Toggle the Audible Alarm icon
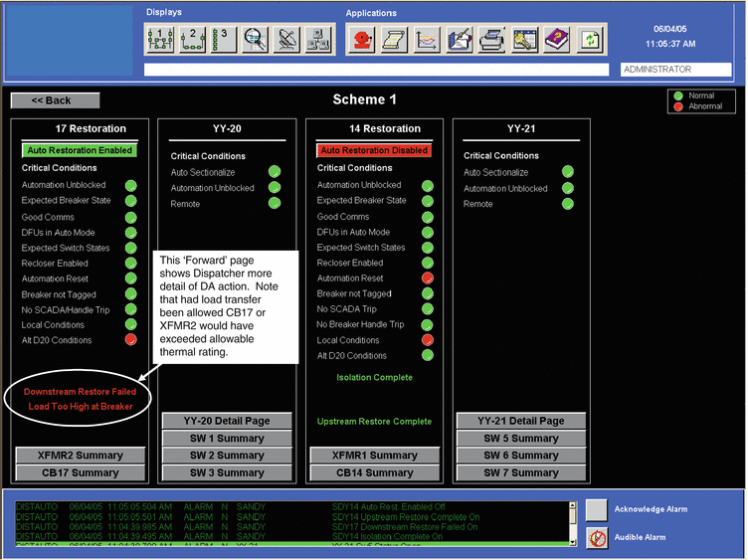748x560 pixels. coord(596,538)
